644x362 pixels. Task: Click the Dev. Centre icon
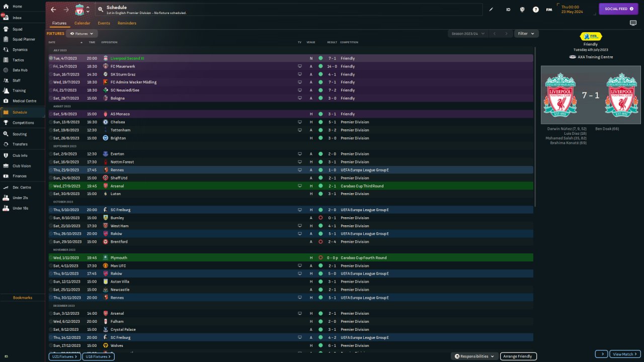6,188
